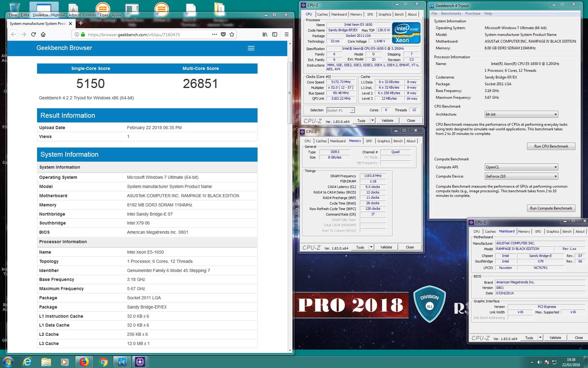
Task: Open Ajuda menu in Firefox
Action: 116,15
